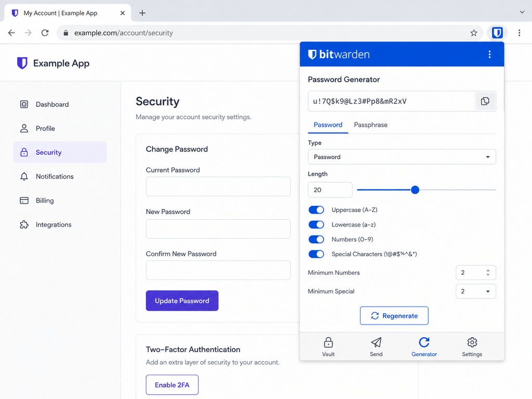Click the site lock icon in address bar

[66, 33]
